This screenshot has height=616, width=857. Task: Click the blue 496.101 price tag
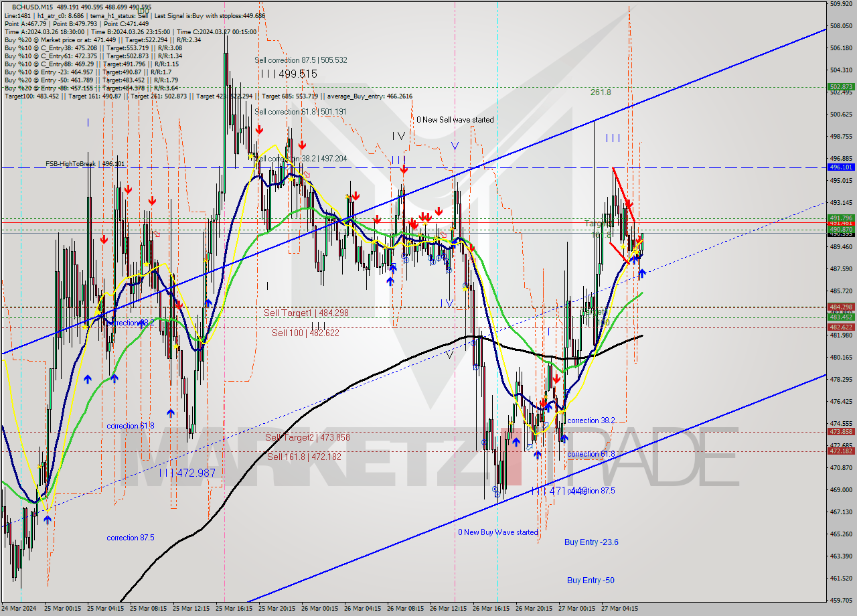(841, 167)
